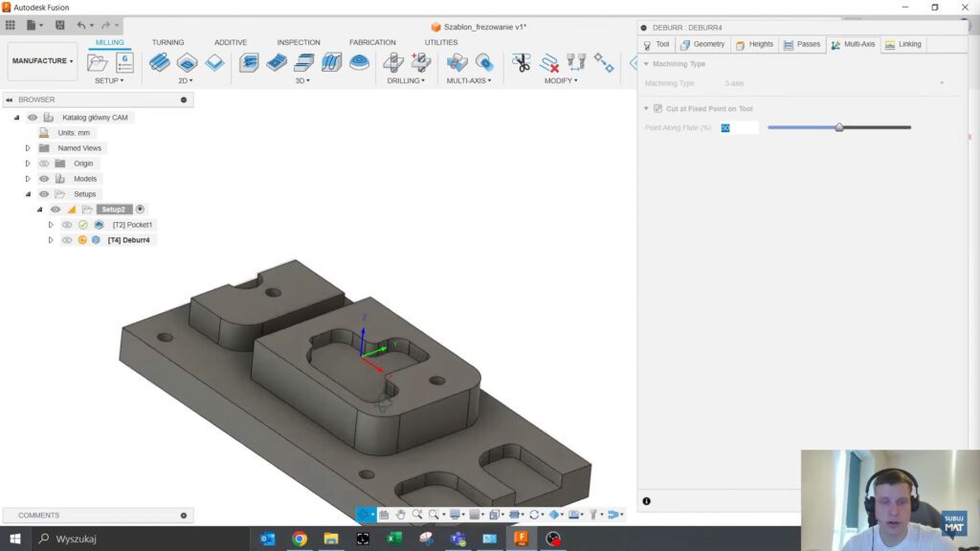Expand the Named Views tree node
This screenshot has width=980, height=551.
[29, 148]
